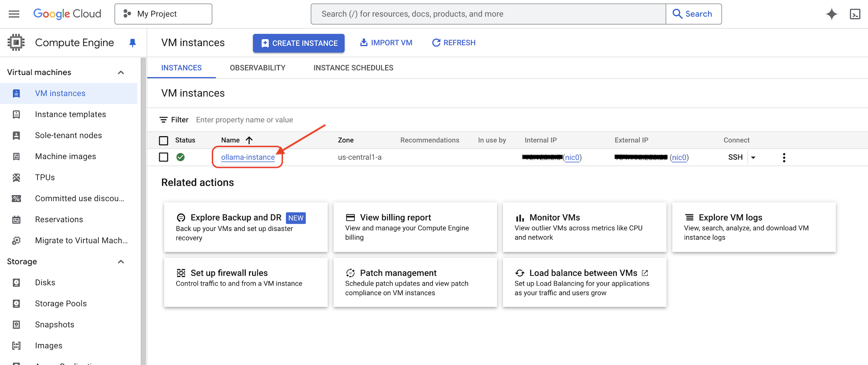Activate Cloud Shell terminal icon
The width and height of the screenshot is (868, 365).
(855, 14)
